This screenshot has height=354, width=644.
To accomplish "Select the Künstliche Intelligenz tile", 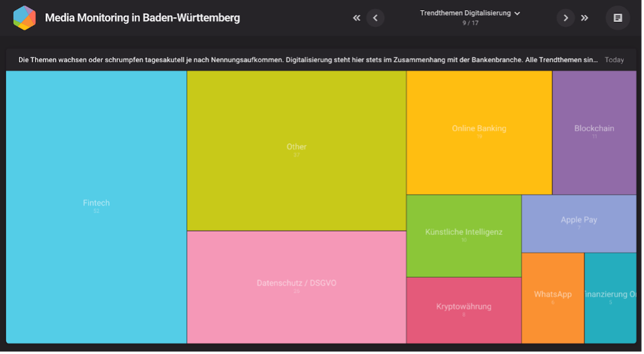I will click(x=464, y=236).
